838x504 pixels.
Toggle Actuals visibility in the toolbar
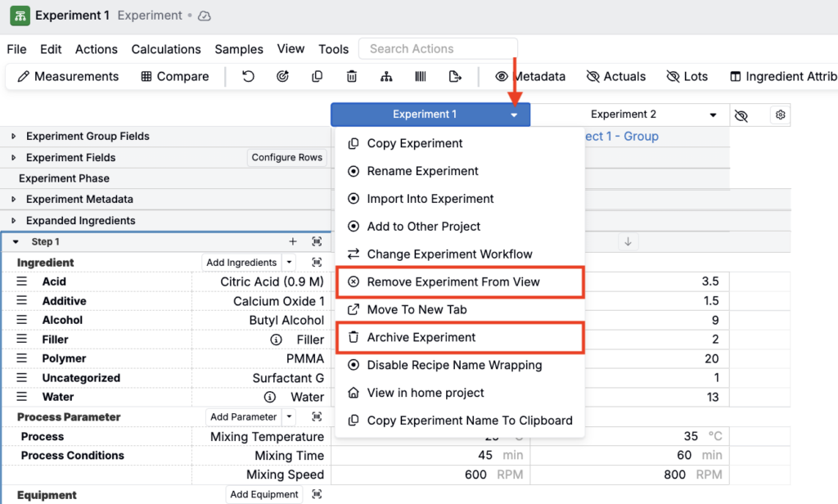[616, 77]
